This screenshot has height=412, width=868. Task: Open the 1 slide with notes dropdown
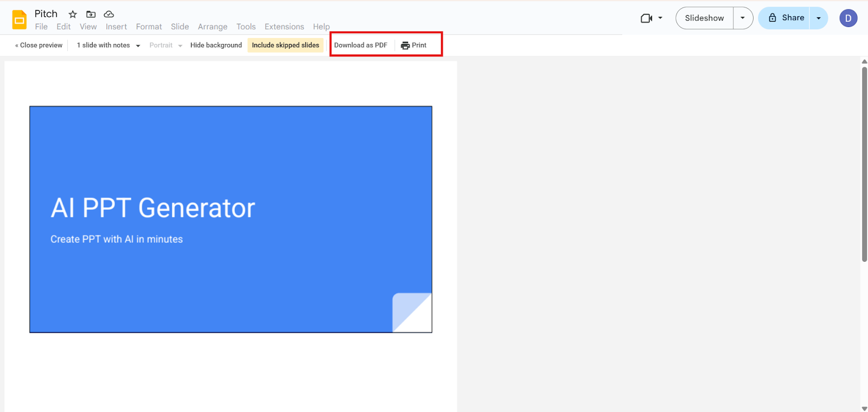(x=108, y=45)
